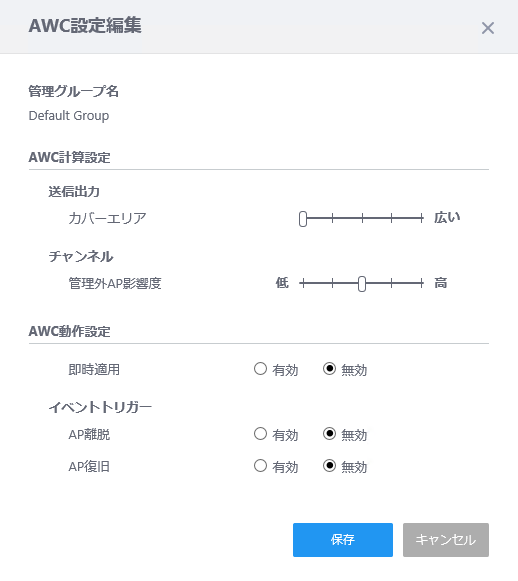The image size is (518, 581).
Task: Enable the AP復旧 event trigger
Action: (x=260, y=466)
